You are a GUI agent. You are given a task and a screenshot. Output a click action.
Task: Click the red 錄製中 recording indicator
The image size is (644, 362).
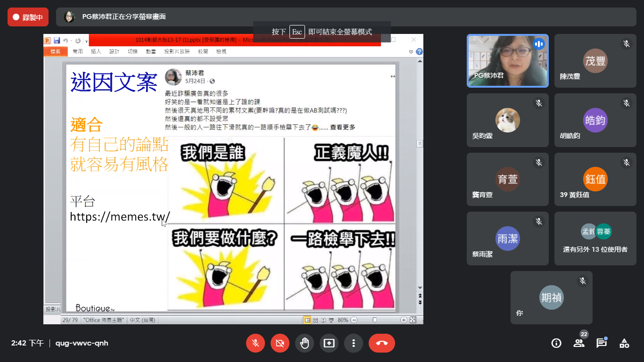(x=28, y=17)
